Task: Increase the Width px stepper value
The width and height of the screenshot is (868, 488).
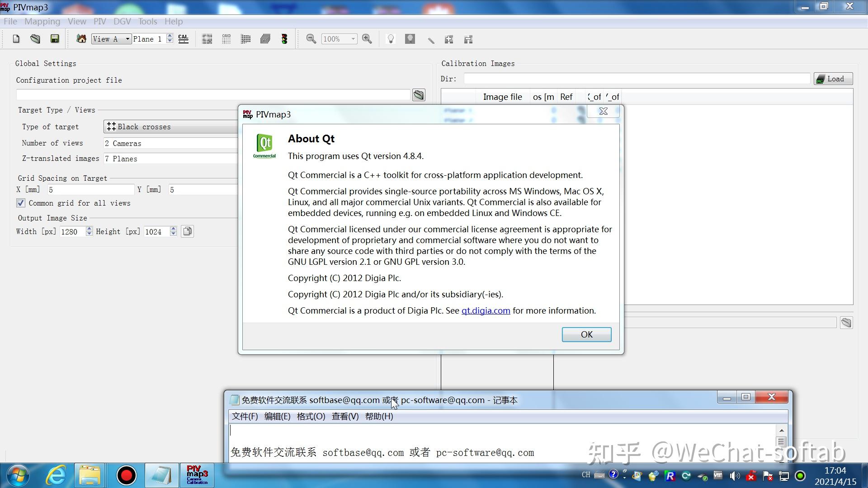Action: 89,229
